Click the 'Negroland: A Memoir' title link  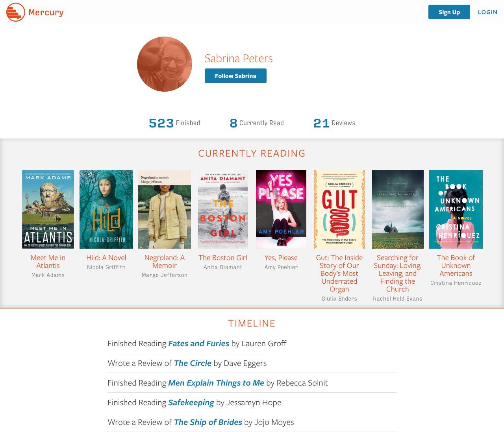click(165, 262)
